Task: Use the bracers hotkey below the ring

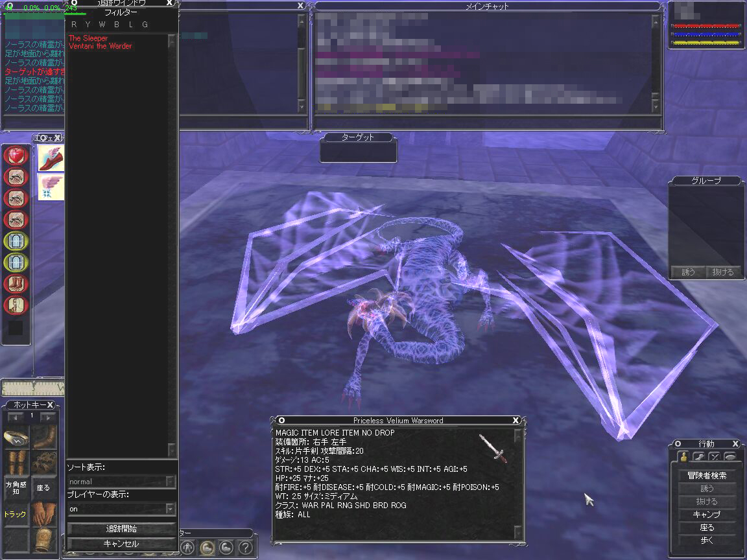Action: click(16, 462)
